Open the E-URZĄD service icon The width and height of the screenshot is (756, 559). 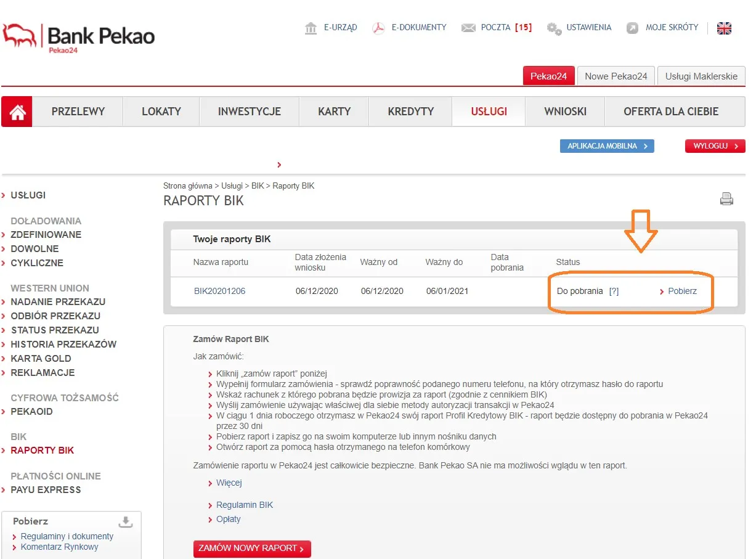click(311, 27)
